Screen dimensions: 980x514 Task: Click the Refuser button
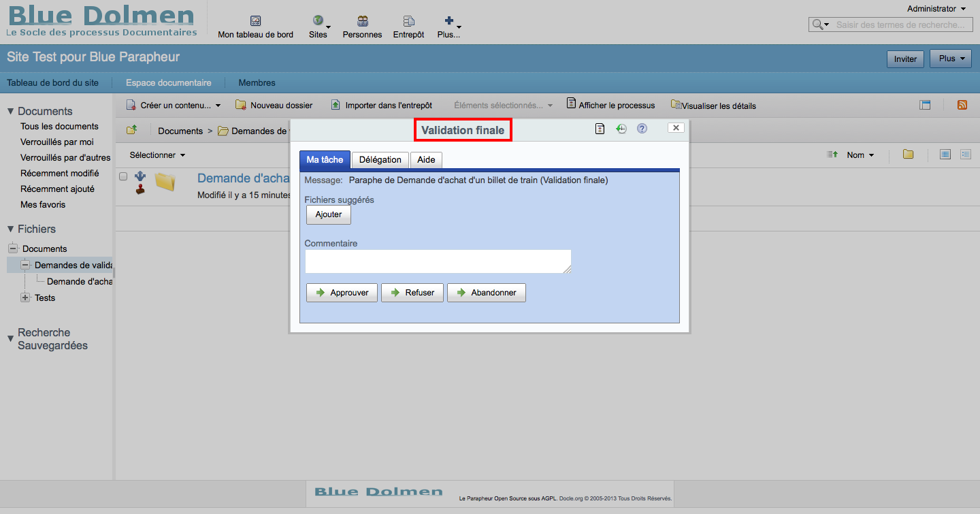tap(412, 293)
